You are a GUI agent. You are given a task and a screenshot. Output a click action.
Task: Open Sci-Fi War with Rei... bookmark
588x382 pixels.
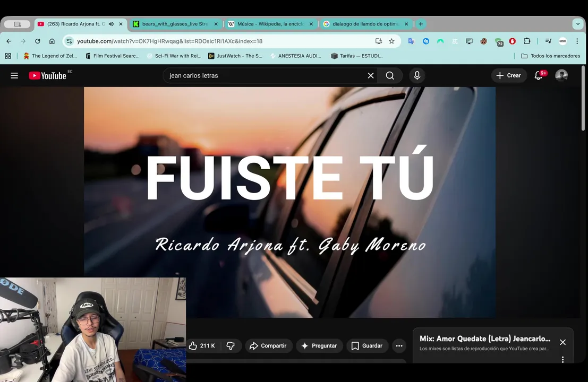point(174,56)
